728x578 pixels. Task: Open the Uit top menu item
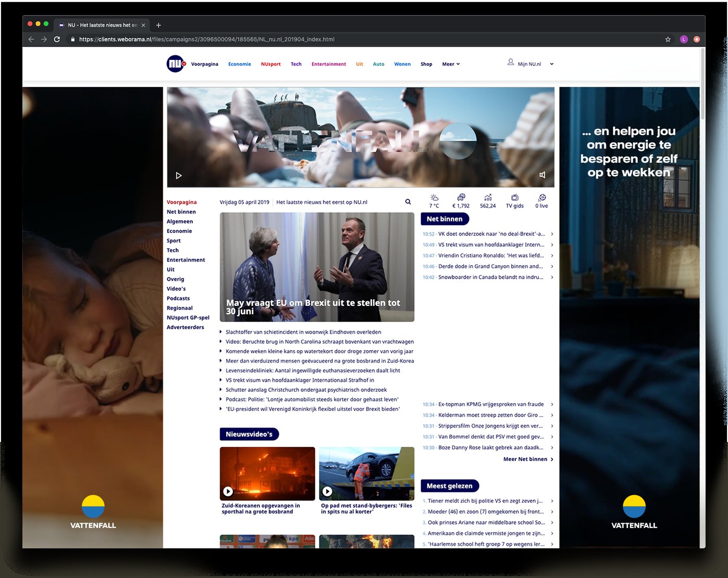point(359,64)
